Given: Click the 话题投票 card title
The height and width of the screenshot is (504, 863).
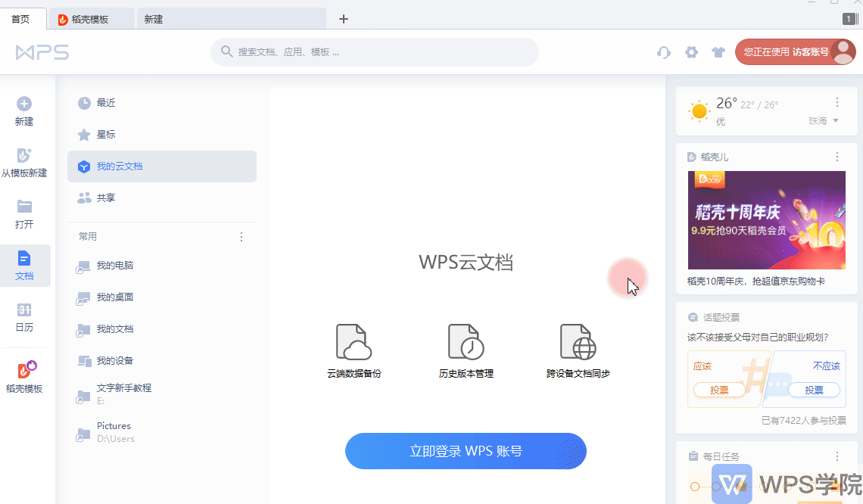Looking at the screenshot, I should pos(721,318).
